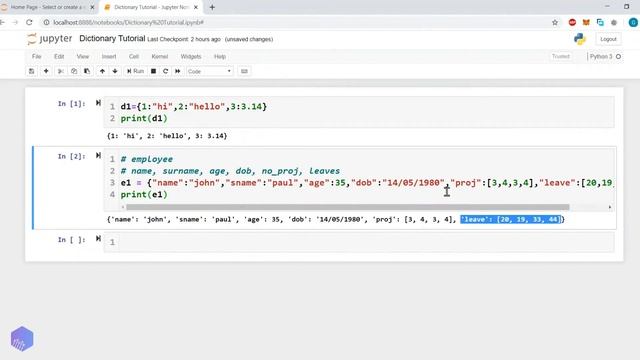Image resolution: width=640 pixels, height=360 pixels.
Task: Save notebook with the floppy disk icon
Action: pyautogui.click(x=31, y=71)
